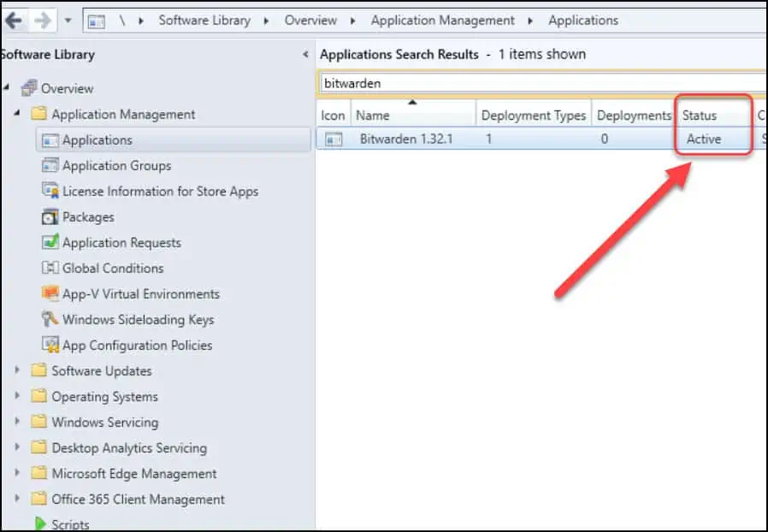
Task: Select Applications in the breadcrumb path
Action: (583, 21)
